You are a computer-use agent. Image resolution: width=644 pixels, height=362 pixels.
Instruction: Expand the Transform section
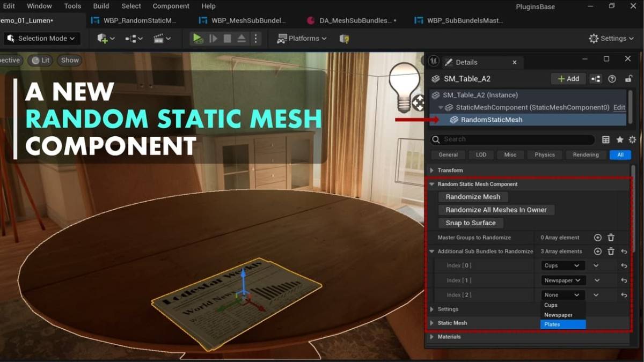pos(432,171)
